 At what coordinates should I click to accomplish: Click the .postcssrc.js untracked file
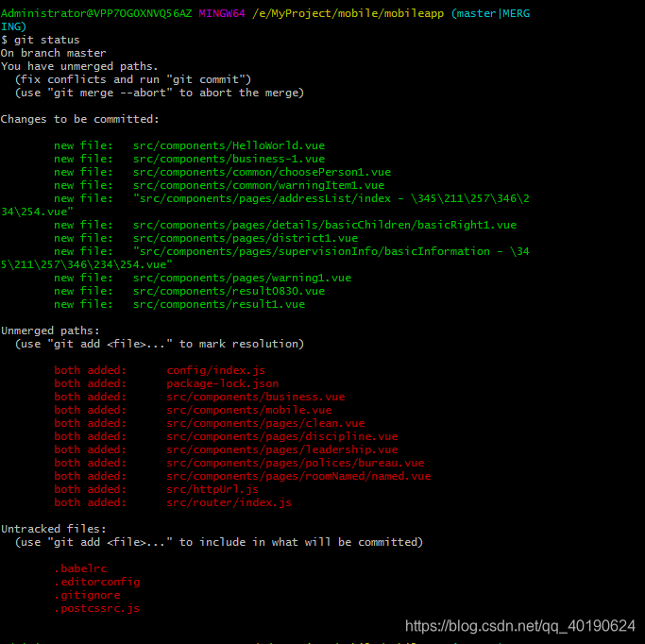97,608
